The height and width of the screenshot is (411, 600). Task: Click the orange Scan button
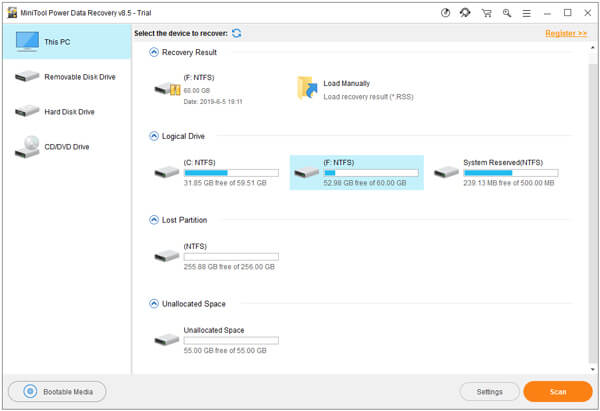pyautogui.click(x=558, y=391)
